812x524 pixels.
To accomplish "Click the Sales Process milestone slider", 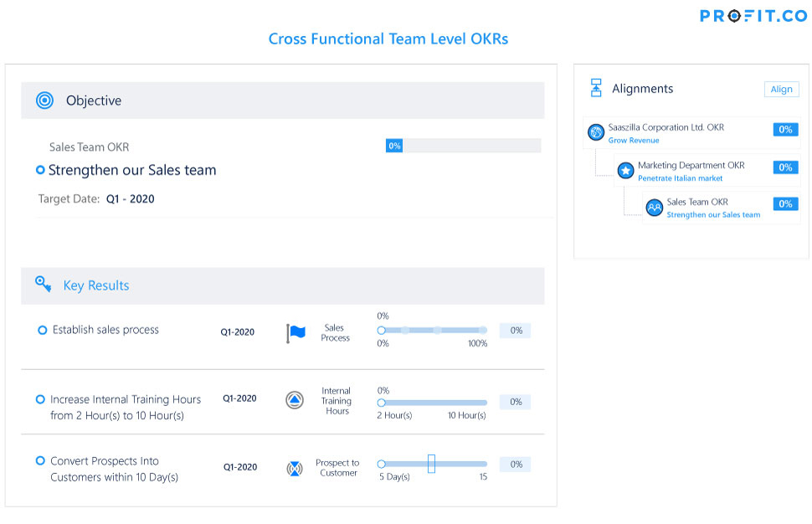I will [x=433, y=331].
